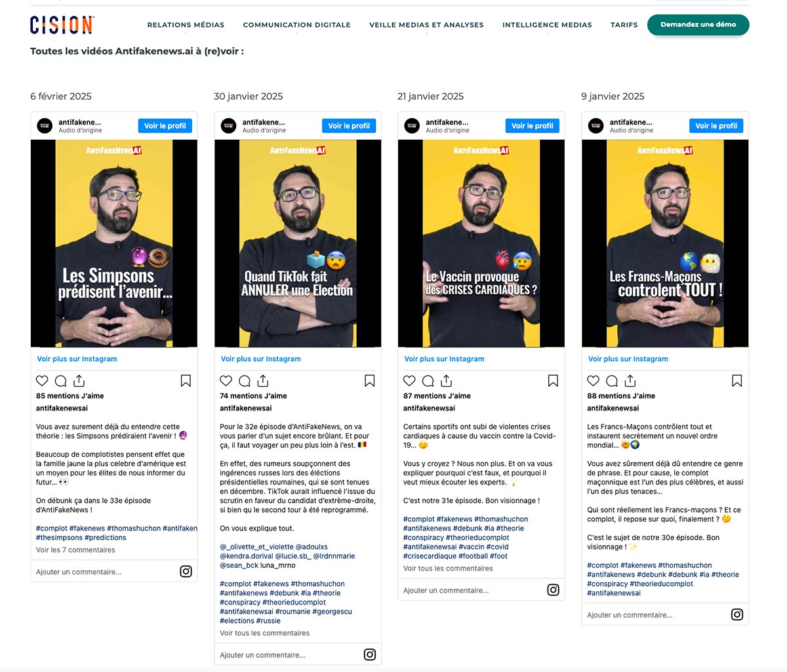
Task: Open Voir tous les commentaires on 21 janvier post
Action: pos(448,568)
